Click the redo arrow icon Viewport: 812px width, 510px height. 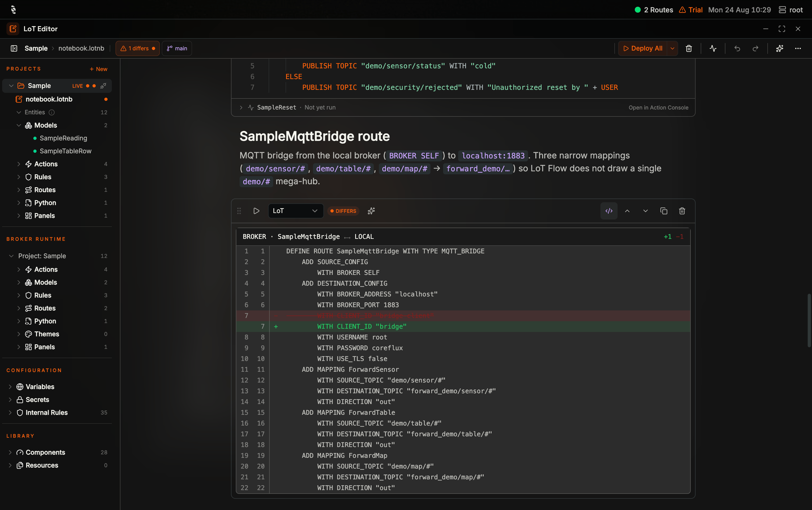(755, 48)
